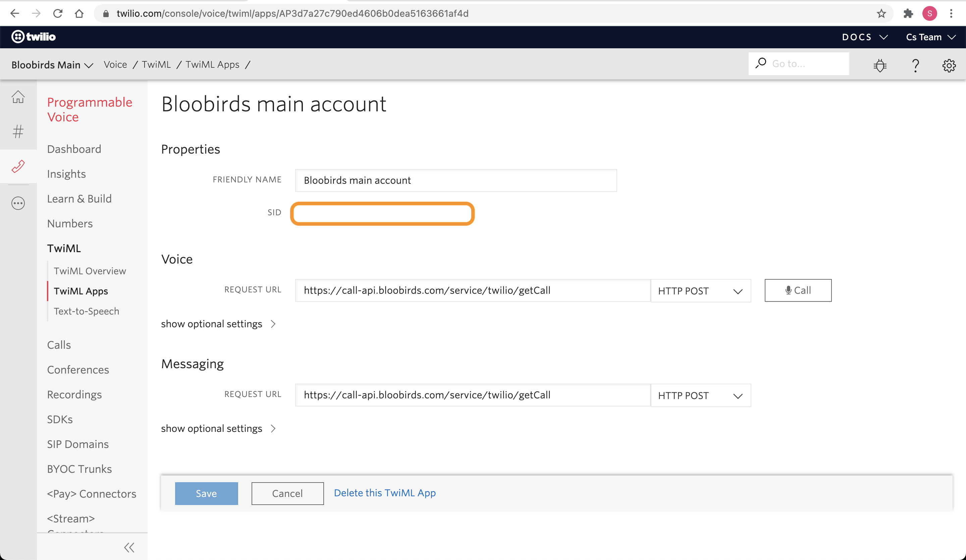Open the Bloobirds Main project switcher
The width and height of the screenshot is (966, 560).
(x=52, y=65)
